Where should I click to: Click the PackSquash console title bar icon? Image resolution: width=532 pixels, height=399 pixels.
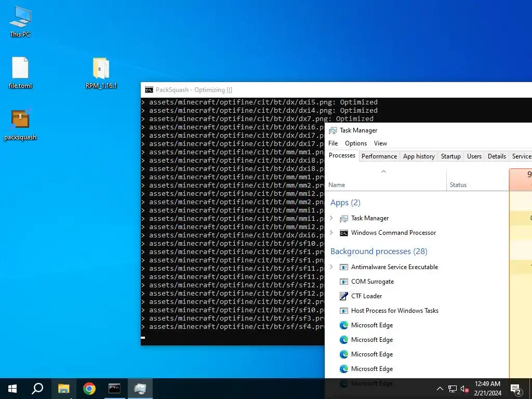(x=149, y=90)
